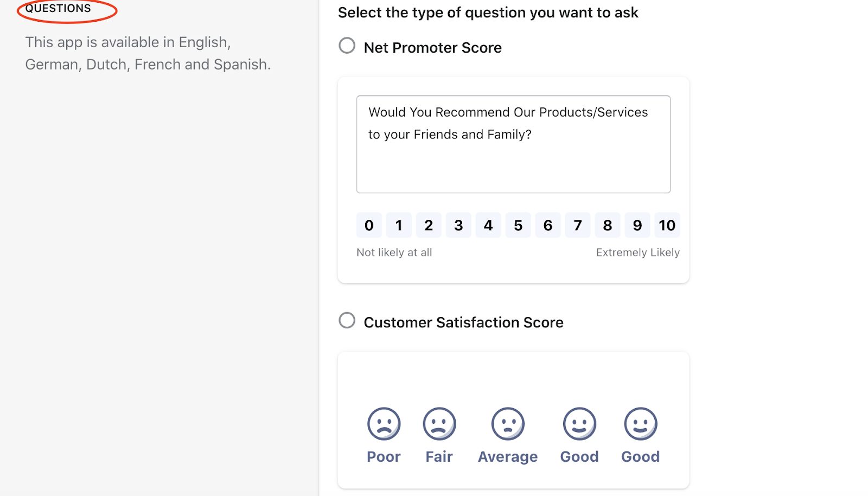Choose the Fair frowning face icon
Viewport: 868px width, 496px height.
pyautogui.click(x=439, y=424)
